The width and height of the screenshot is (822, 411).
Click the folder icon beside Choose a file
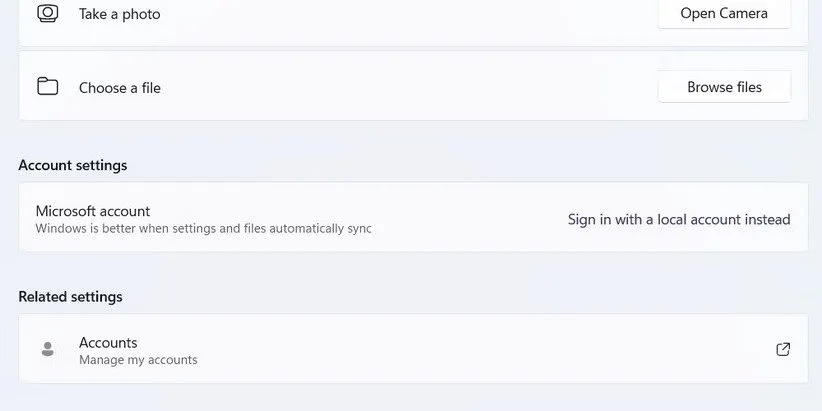point(47,86)
